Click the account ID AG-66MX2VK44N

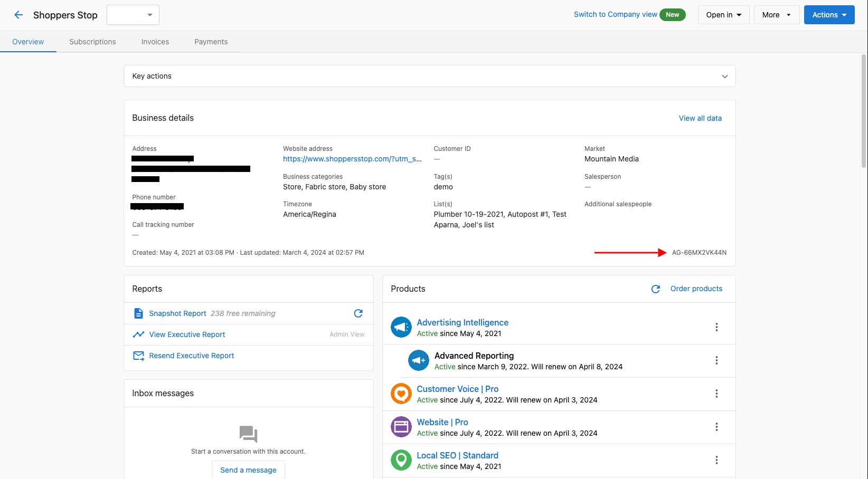coord(699,253)
